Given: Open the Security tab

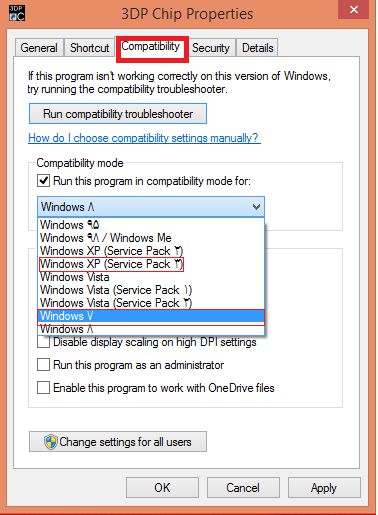Looking at the screenshot, I should (211, 48).
